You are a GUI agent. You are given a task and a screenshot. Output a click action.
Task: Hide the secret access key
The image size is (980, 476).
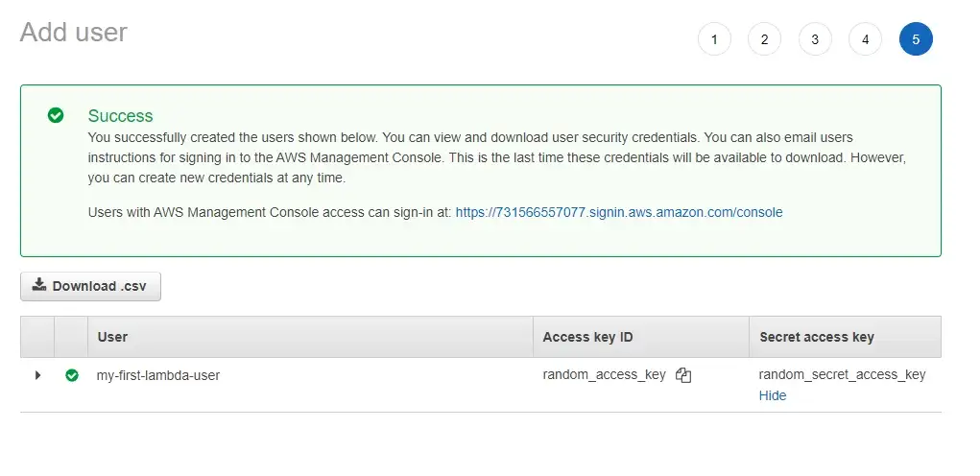772,395
